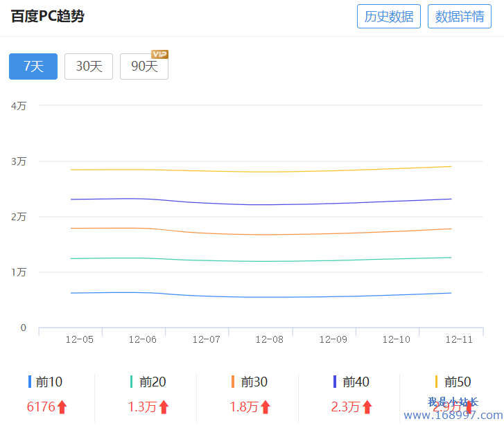Click the yellow 前50 trend line

tap(261, 172)
